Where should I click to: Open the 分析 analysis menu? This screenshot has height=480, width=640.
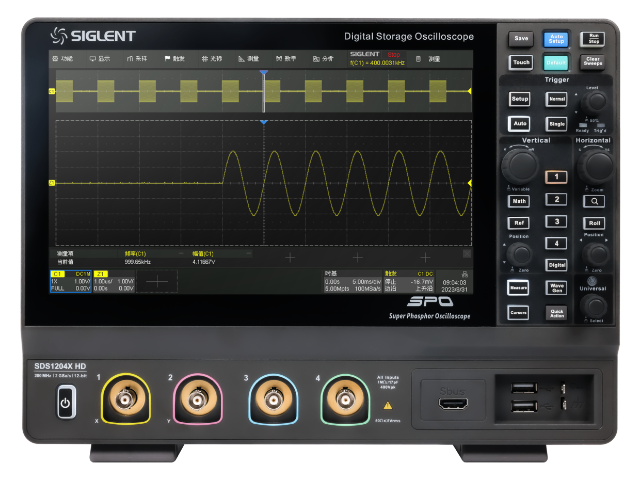tap(323, 59)
